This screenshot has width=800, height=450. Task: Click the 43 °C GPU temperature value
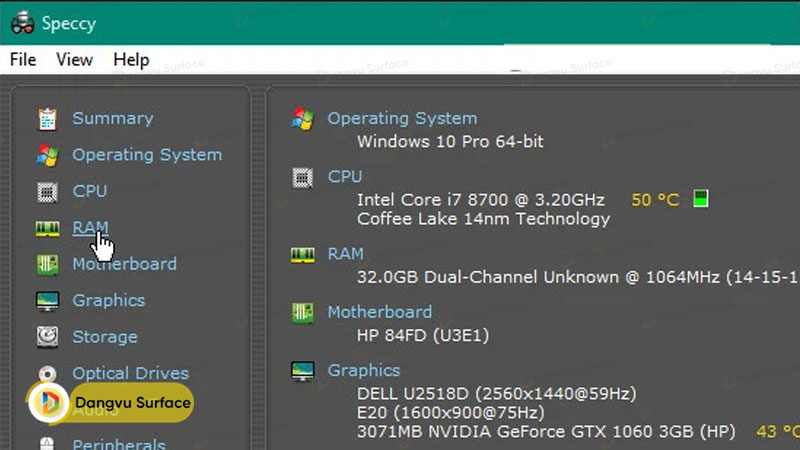pos(778,432)
